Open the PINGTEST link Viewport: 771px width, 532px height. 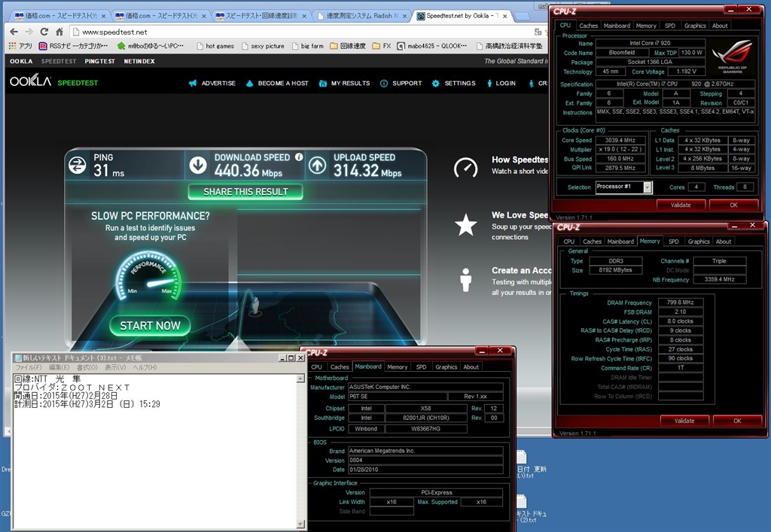tap(100, 62)
